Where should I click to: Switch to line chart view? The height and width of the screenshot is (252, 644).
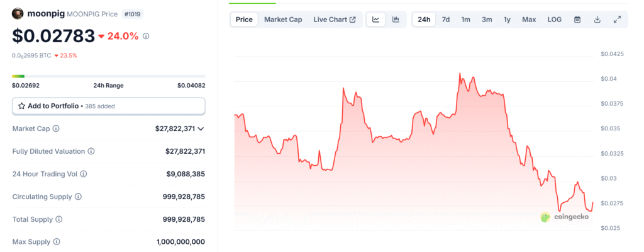(375, 20)
